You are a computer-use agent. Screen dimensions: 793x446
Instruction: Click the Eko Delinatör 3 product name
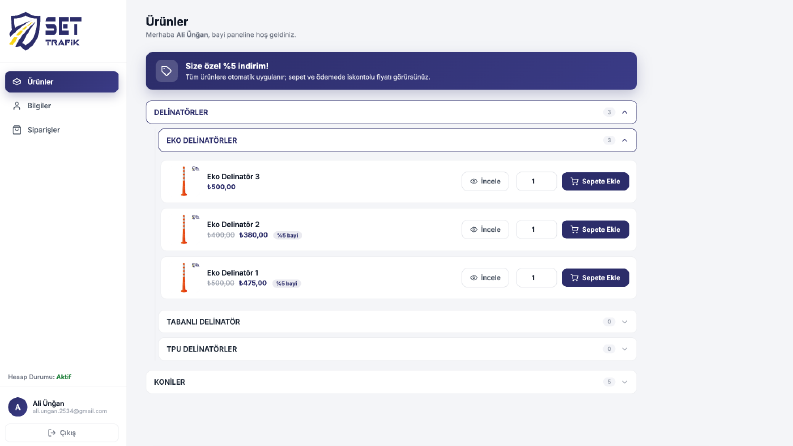233,176
